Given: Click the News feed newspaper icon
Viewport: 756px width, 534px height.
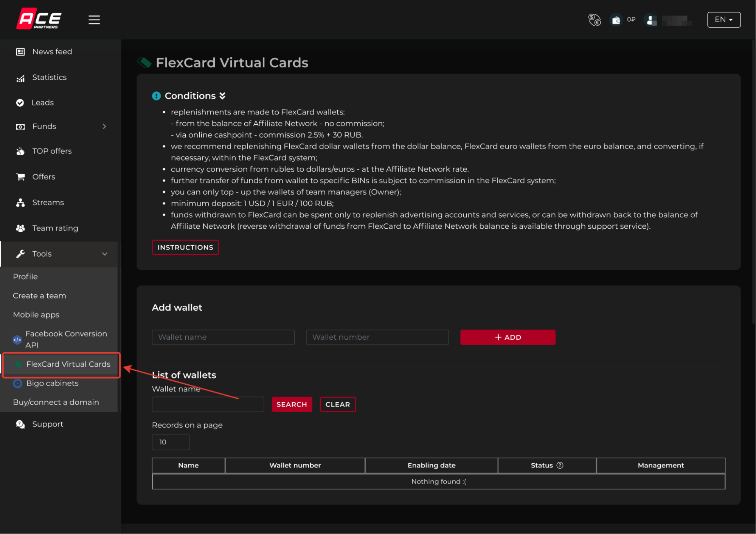Looking at the screenshot, I should coord(20,52).
